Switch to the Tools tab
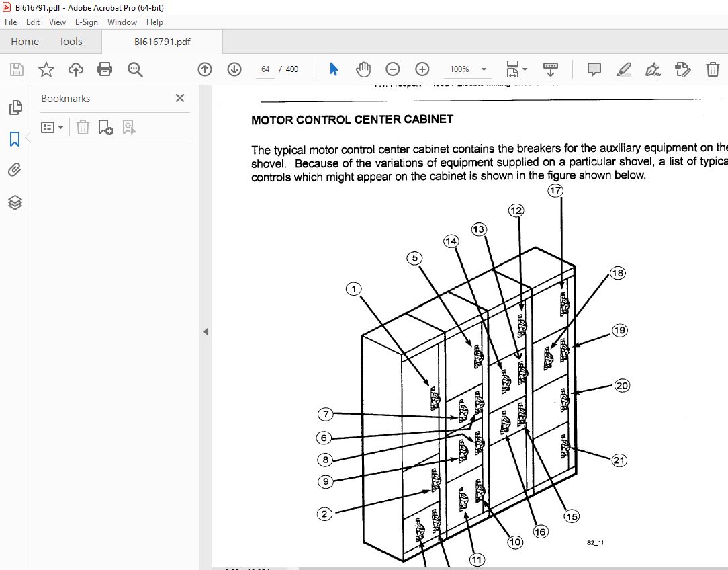Image resolution: width=728 pixels, height=570 pixels. (x=71, y=42)
